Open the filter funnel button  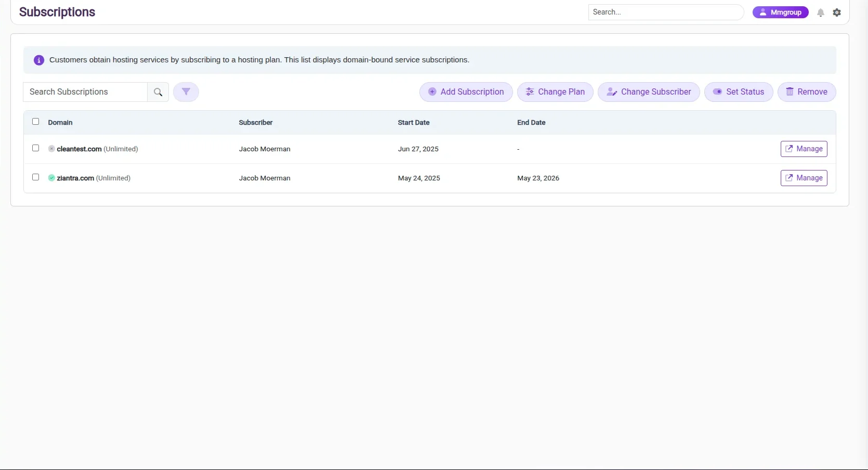coord(186,92)
